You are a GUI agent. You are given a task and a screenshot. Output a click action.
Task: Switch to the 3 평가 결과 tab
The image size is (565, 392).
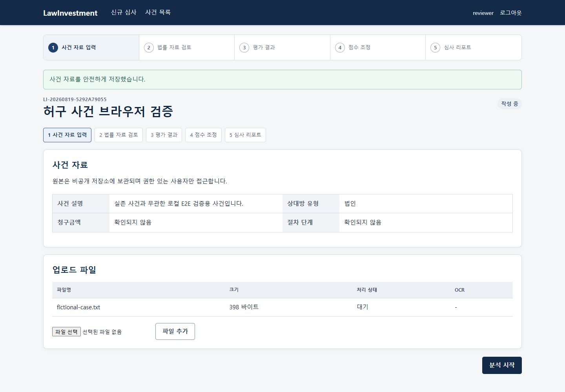tap(164, 135)
